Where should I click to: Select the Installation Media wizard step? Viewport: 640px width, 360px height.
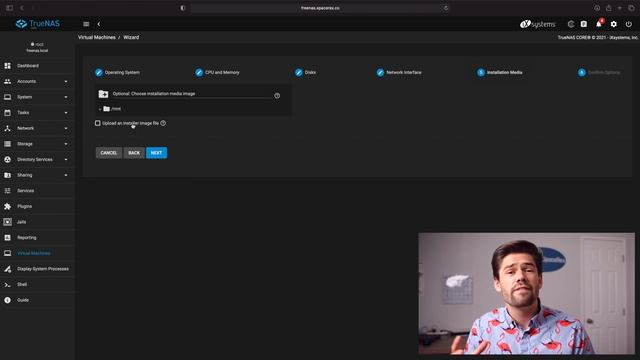point(500,72)
